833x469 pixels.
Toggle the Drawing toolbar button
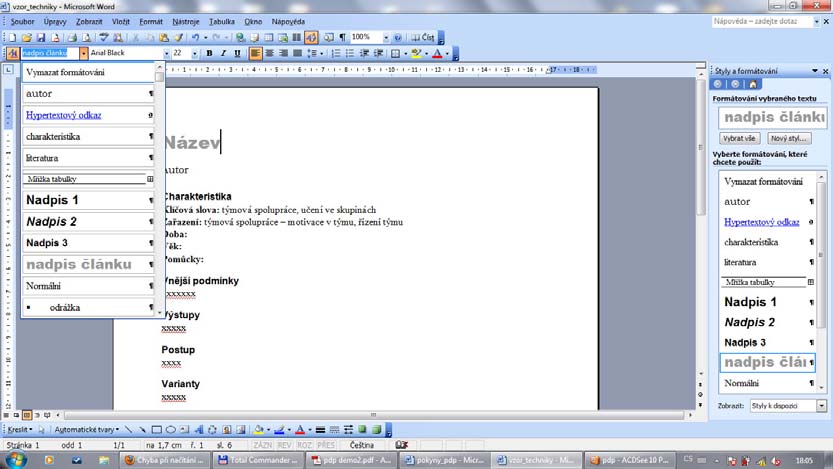pos(311,37)
